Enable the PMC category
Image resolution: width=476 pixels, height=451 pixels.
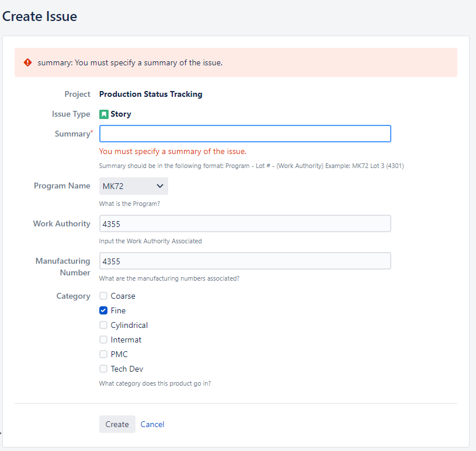pyautogui.click(x=103, y=354)
